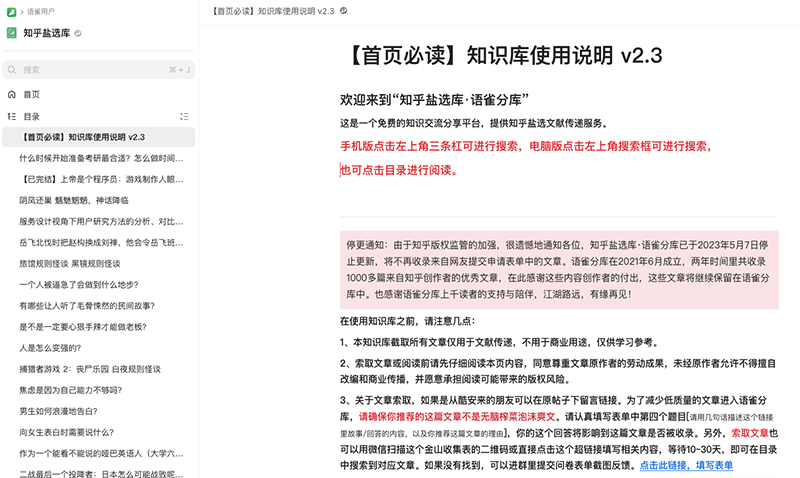The image size is (800, 478).
Task: Click the header document title 知识库使用说明 v2.3
Action: (x=274, y=11)
